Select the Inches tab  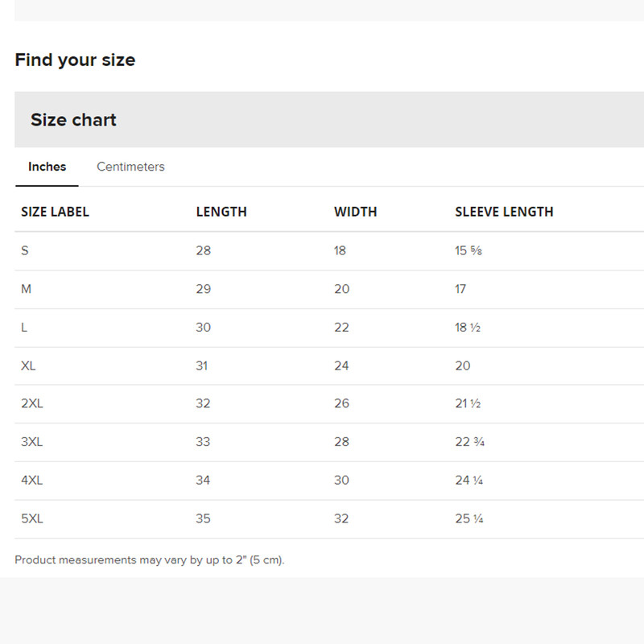pos(46,167)
